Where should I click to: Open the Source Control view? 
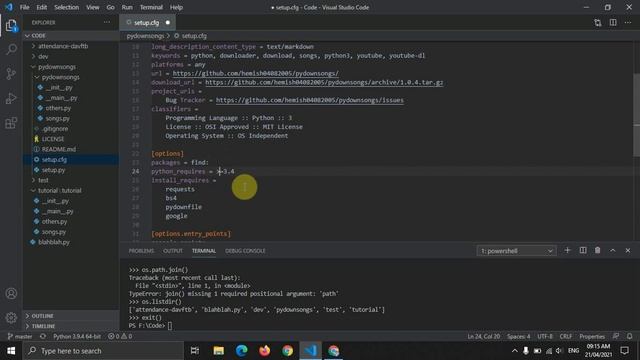click(11, 74)
